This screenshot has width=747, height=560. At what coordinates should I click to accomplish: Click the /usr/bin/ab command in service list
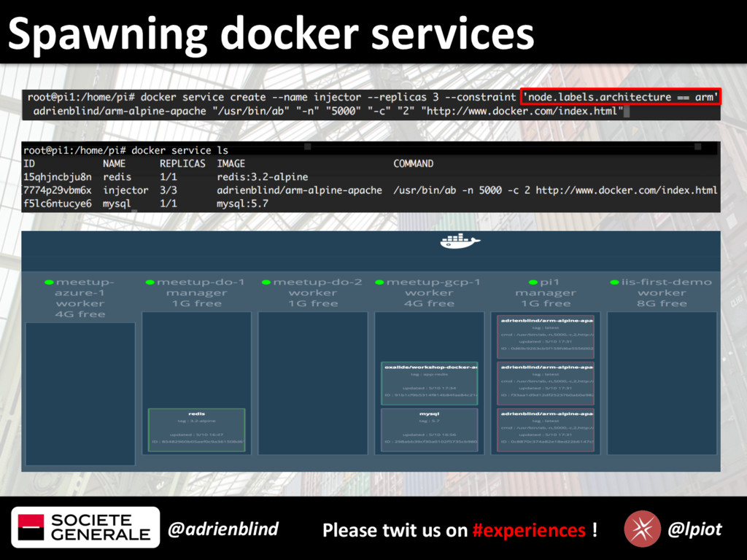[x=555, y=190]
